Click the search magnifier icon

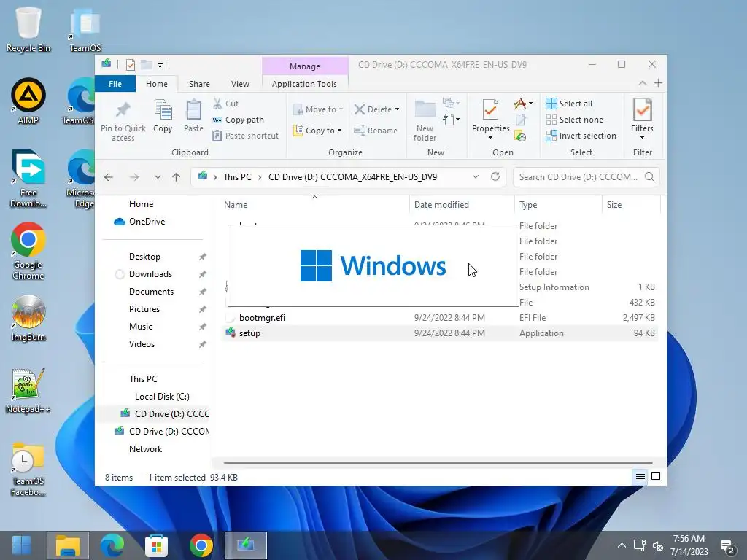point(649,177)
